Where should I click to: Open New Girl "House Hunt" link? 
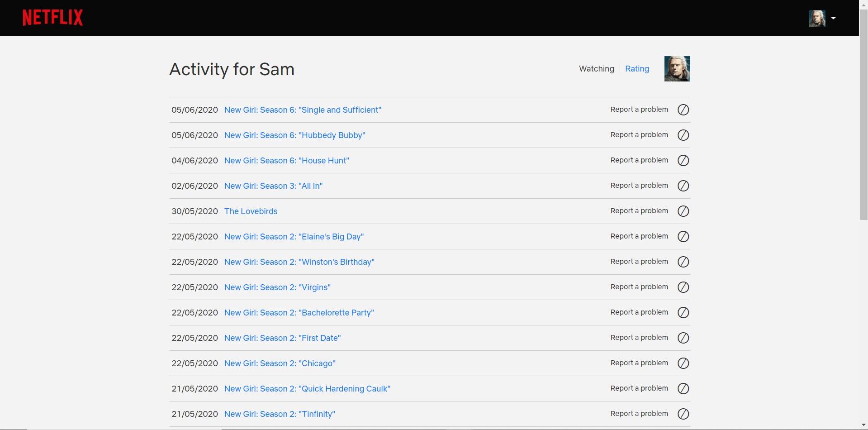286,161
